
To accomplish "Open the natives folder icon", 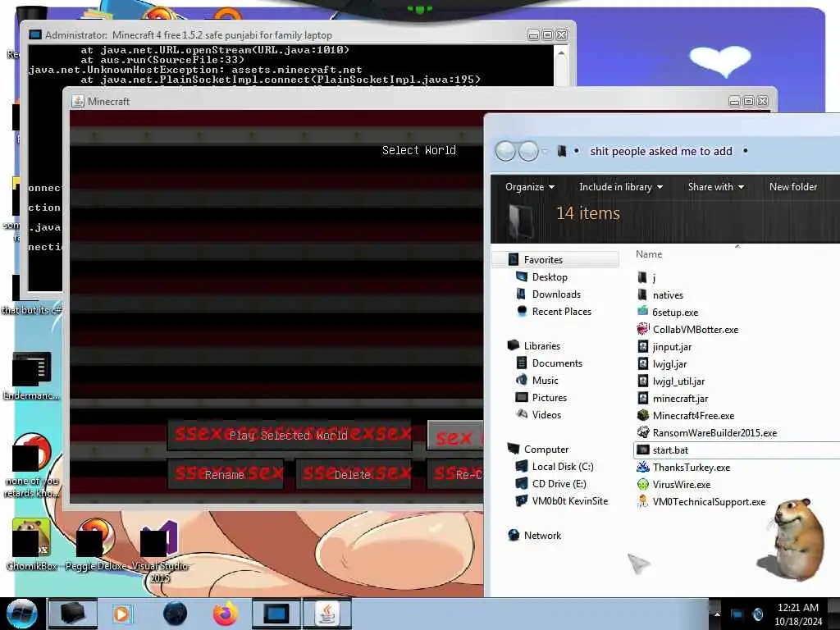I will [642, 294].
